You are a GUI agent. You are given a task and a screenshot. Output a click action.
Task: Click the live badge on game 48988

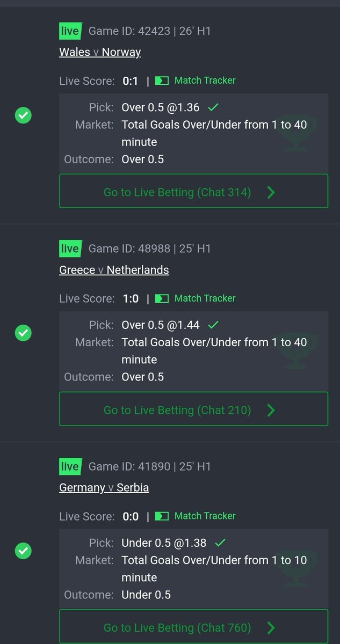coord(70,249)
